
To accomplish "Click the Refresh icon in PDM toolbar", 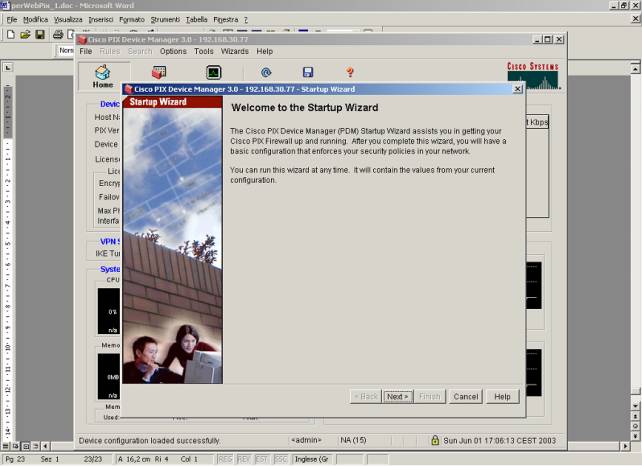I will [266, 72].
